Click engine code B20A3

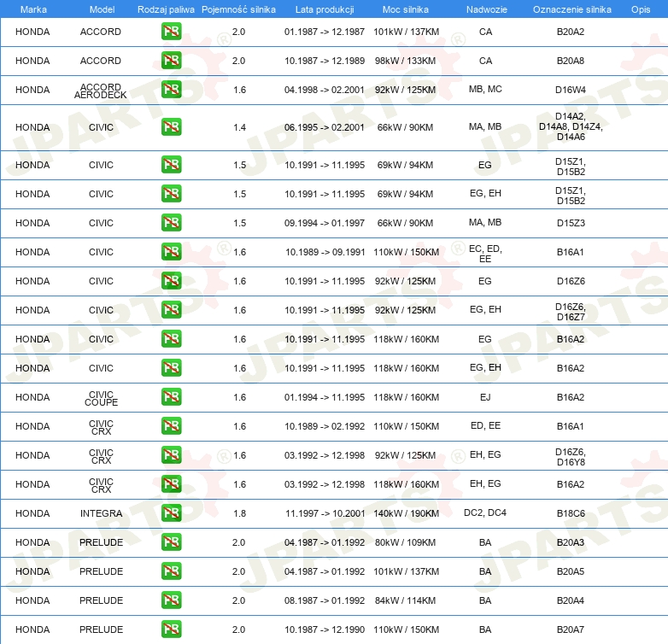pos(571,542)
